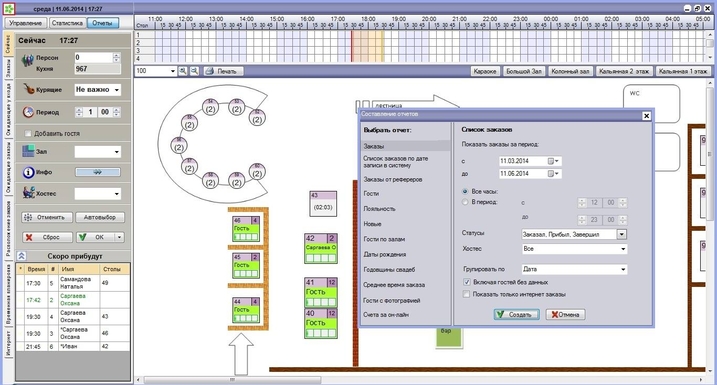
Task: Click the Создать button
Action: pos(517,315)
